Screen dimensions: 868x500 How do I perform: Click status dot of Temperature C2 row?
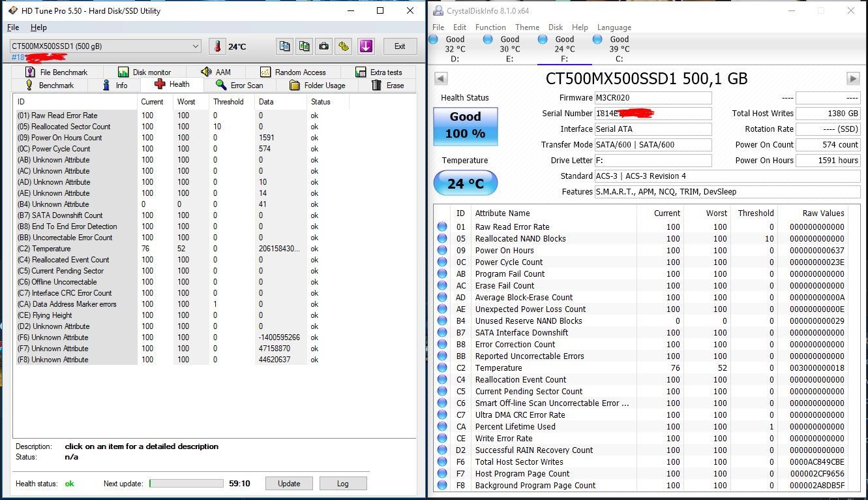442,368
